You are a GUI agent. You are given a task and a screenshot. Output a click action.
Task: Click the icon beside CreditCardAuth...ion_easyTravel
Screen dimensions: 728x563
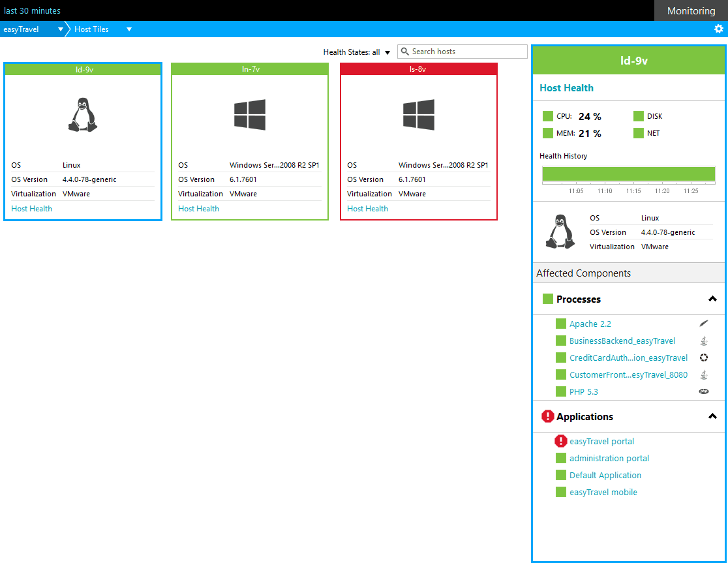[704, 358]
